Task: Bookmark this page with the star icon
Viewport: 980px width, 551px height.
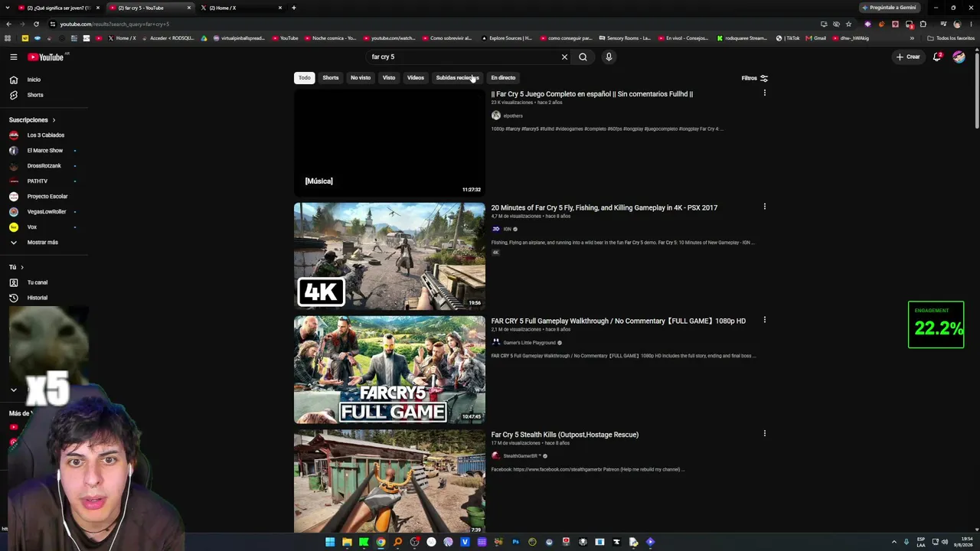Action: coord(848,24)
